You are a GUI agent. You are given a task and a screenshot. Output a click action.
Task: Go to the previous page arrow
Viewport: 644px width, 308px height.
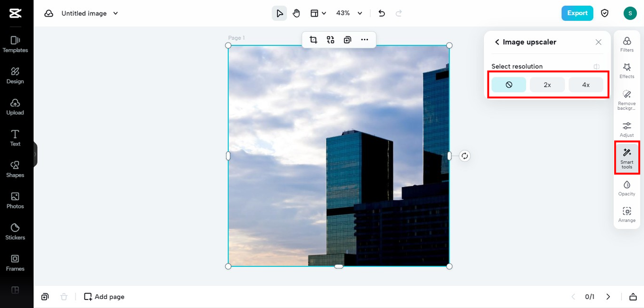572,297
